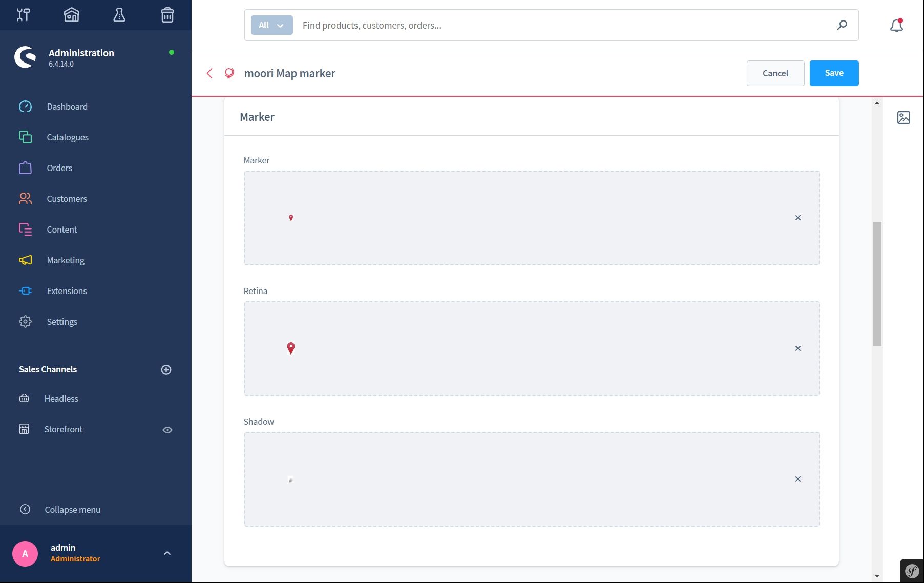Cancel editing the marker
The height and width of the screenshot is (583, 924).
(775, 73)
